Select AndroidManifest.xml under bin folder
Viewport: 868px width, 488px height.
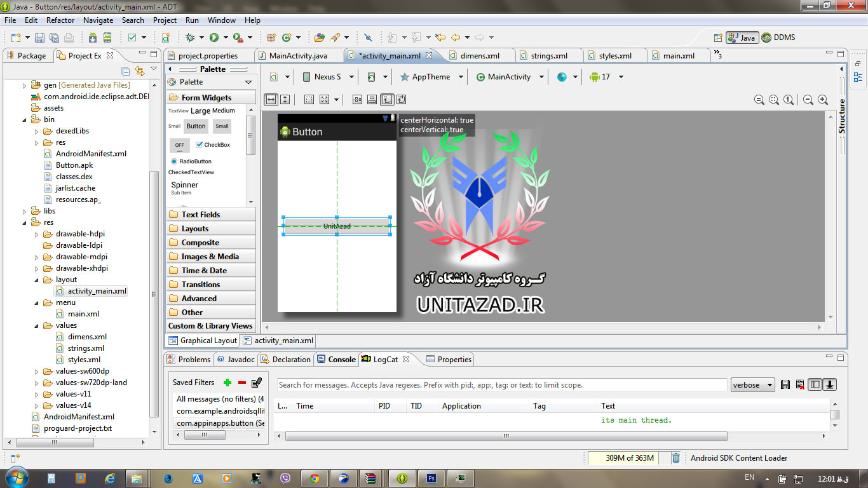85,154
